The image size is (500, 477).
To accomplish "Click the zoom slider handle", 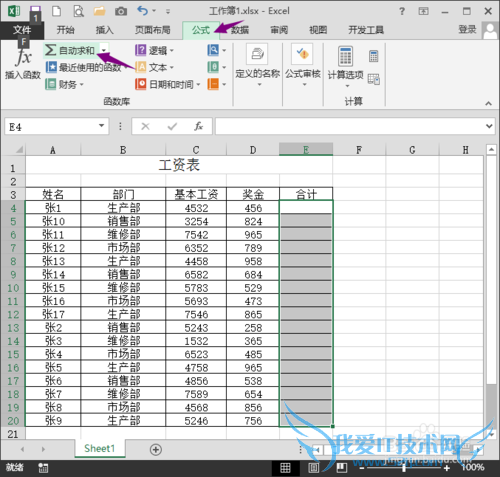I will pyautogui.click(x=404, y=468).
